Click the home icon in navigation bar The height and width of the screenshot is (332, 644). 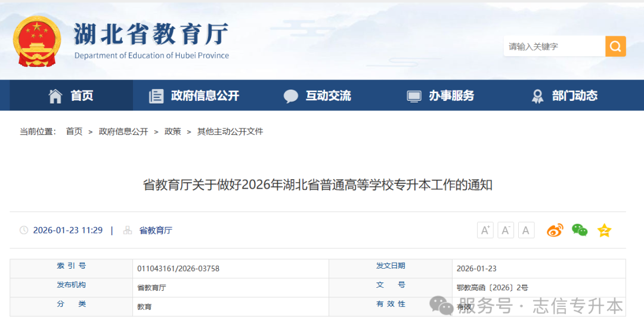pos(55,96)
